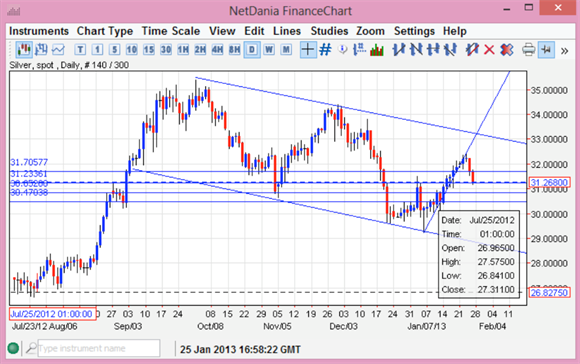Image resolution: width=580 pixels, height=364 pixels.
Task: Click the red X delete icon
Action: (489, 50)
